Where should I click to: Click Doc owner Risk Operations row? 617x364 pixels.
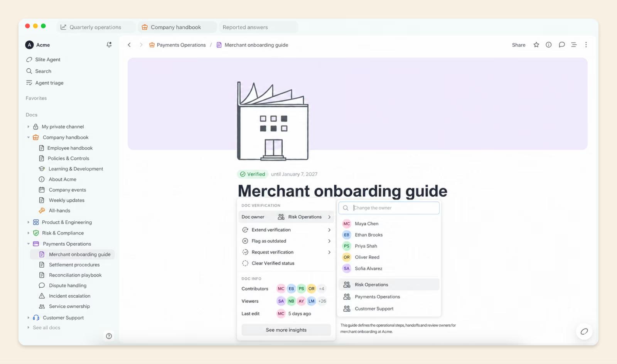(x=286, y=217)
